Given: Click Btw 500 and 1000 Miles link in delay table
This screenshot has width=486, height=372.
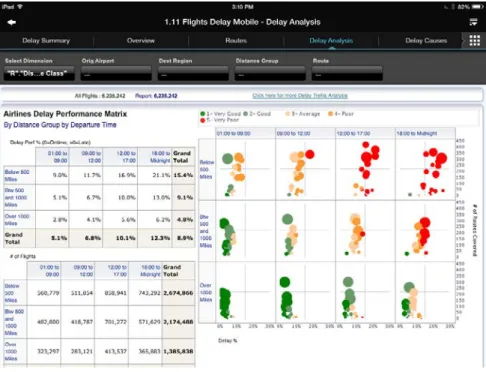Looking at the screenshot, I should point(15,197).
